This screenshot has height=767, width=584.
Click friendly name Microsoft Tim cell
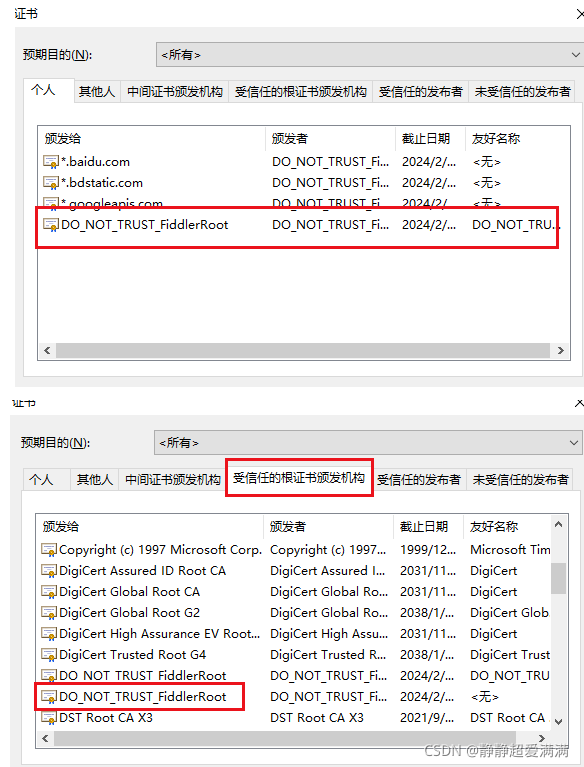click(x=510, y=550)
